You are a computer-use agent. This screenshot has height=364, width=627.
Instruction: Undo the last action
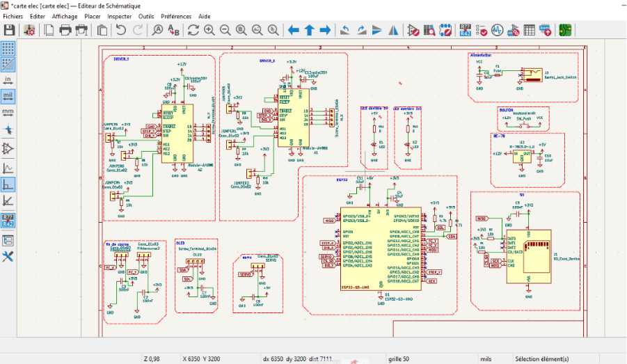point(121,30)
